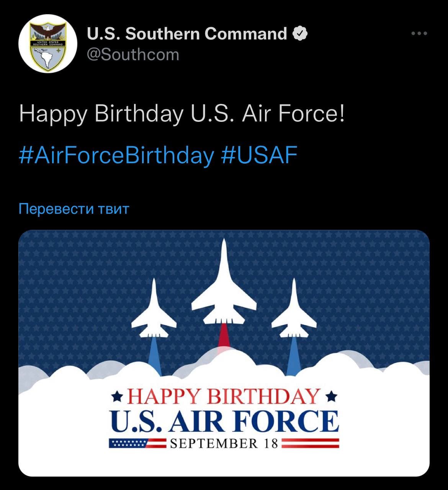The image size is (448, 490).
Task: Click the SEPTEMBER 18 date text
Action: [224, 443]
